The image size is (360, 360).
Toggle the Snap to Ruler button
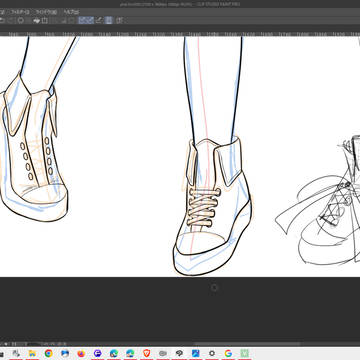(x=82, y=20)
